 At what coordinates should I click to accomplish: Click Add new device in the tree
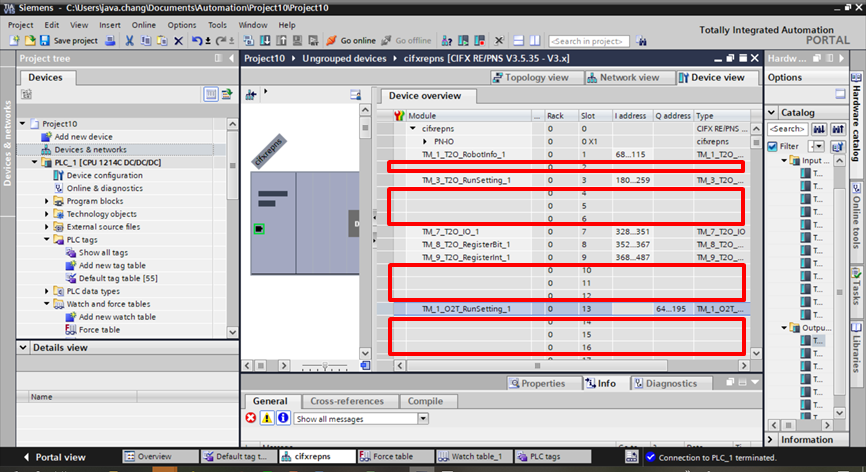point(83,136)
